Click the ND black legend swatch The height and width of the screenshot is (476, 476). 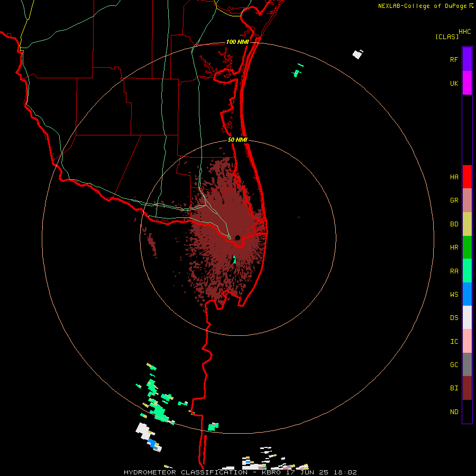tap(467, 411)
